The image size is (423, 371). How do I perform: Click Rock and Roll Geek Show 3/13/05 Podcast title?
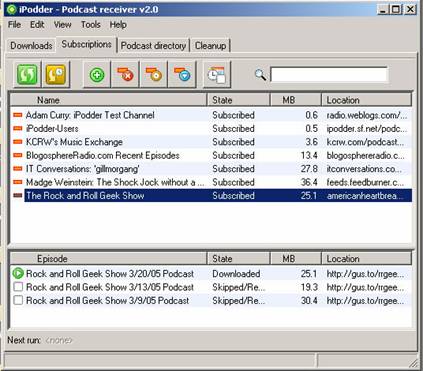point(110,287)
